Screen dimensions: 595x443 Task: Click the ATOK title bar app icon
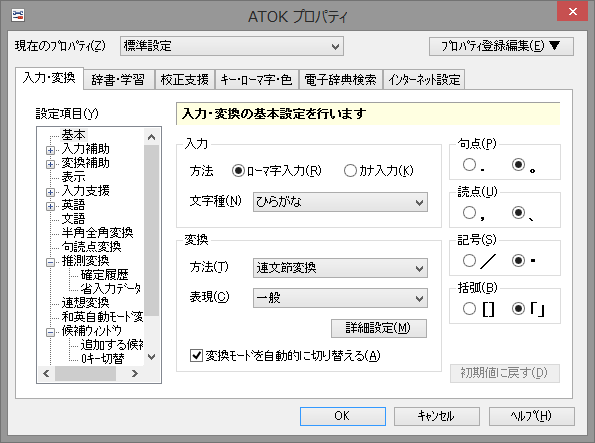pyautogui.click(x=18, y=16)
